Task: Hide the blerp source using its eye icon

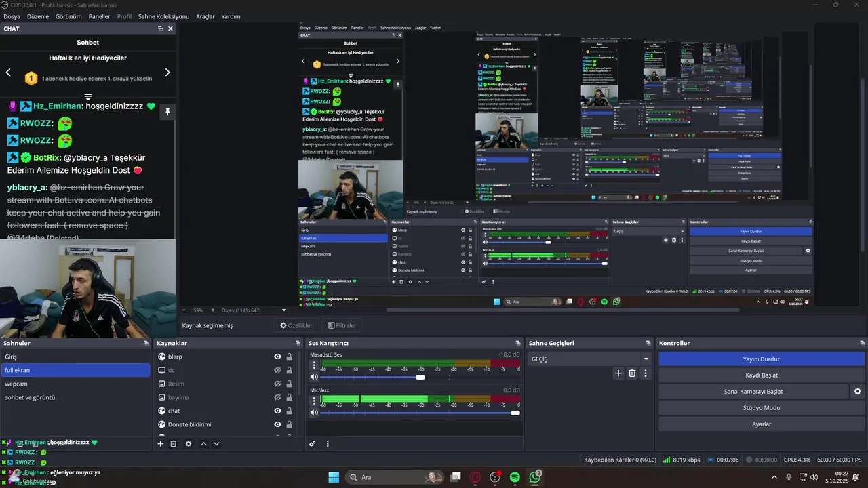Action: pos(277,357)
